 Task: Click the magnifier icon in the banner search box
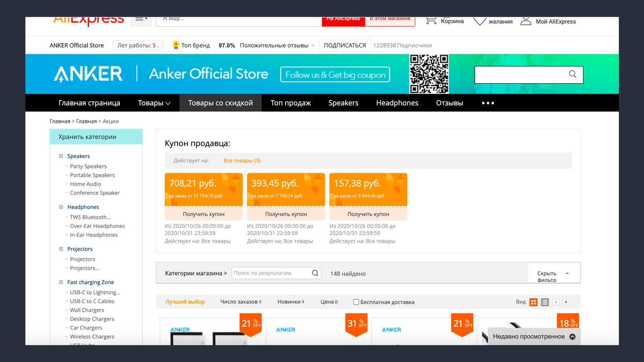pyautogui.click(x=573, y=75)
